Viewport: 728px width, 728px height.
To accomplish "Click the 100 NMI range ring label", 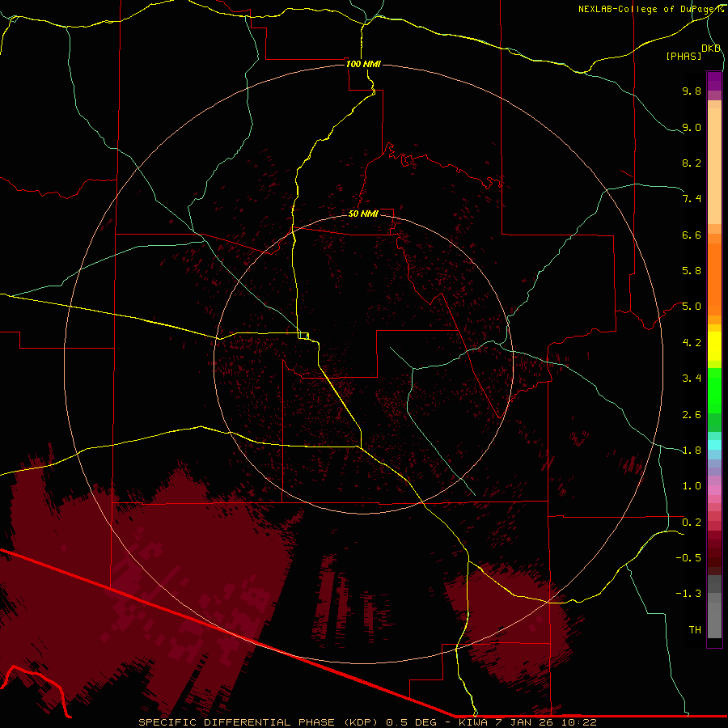I will coord(363,64).
